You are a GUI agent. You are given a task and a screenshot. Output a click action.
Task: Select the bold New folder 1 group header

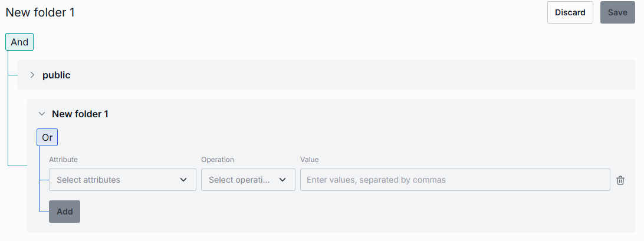pyautogui.click(x=80, y=114)
